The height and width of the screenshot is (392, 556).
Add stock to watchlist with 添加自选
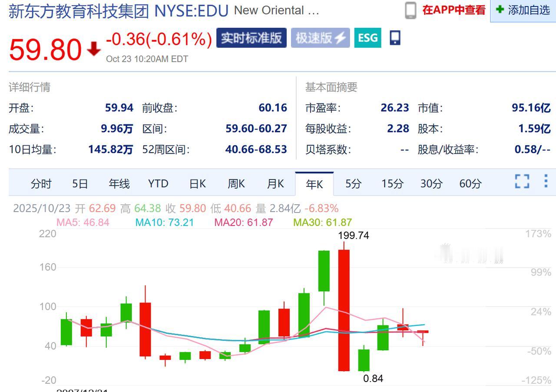(x=523, y=10)
